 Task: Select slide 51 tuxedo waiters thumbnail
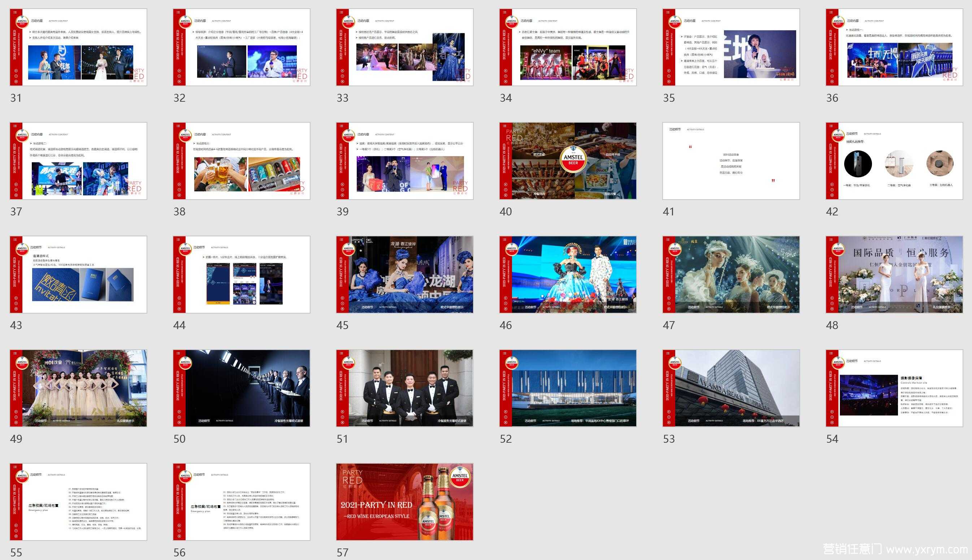pyautogui.click(x=405, y=388)
